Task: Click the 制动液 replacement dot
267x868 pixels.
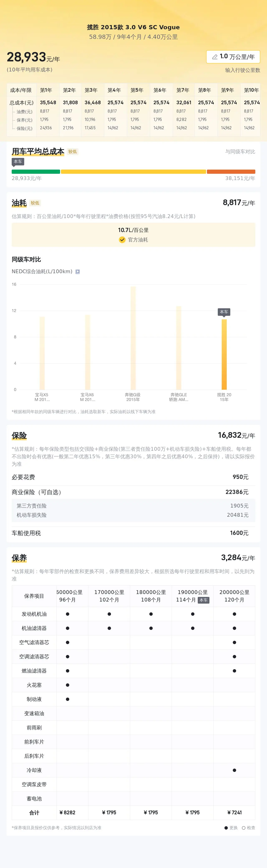Action: pos(67,699)
